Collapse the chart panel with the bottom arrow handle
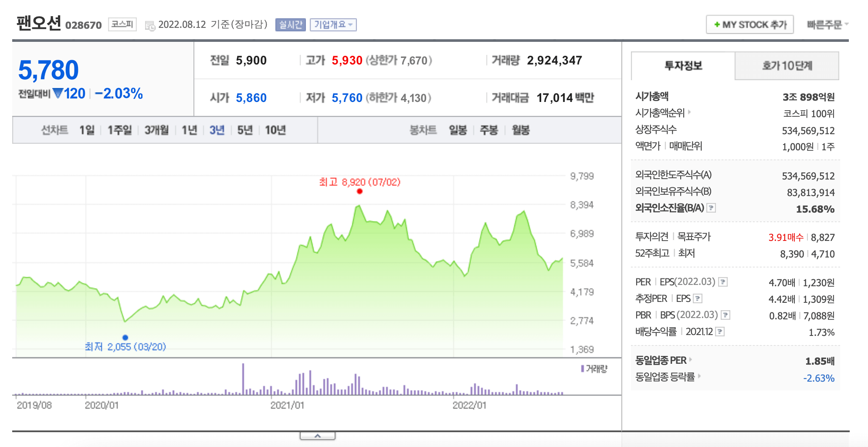868x447 pixels. [x=318, y=436]
